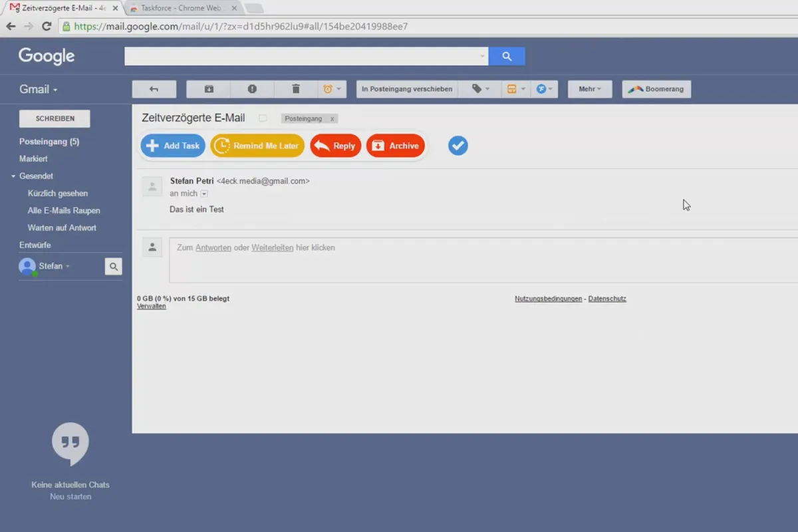Viewport: 798px width, 532px height.
Task: Open the alarm clock snooze dropdown
Action: coord(332,89)
